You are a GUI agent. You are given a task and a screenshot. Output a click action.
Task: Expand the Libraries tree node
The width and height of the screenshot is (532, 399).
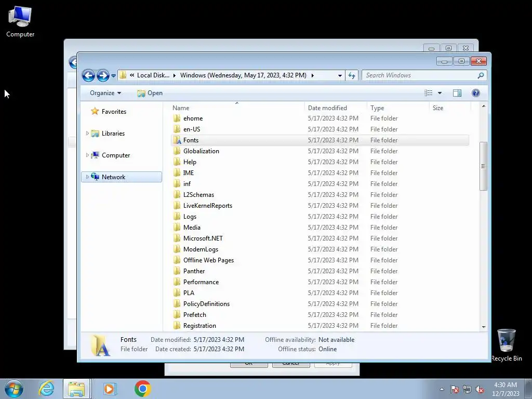click(87, 134)
